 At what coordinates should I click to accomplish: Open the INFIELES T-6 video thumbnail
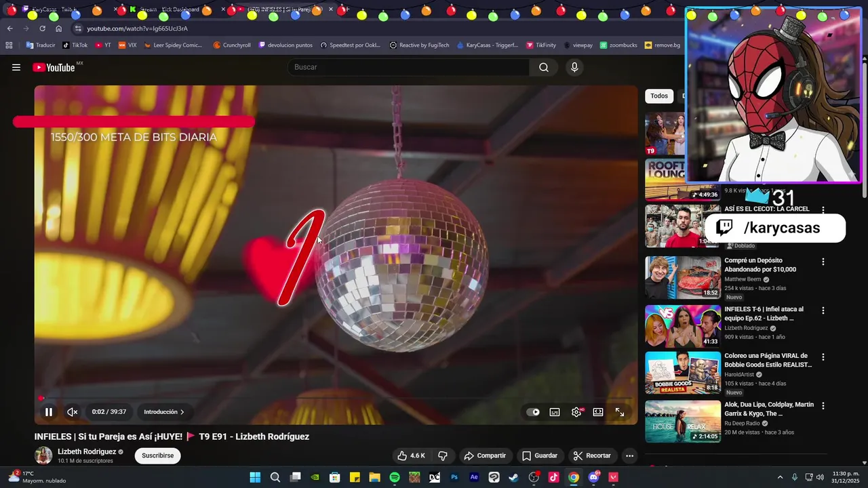[x=683, y=326]
